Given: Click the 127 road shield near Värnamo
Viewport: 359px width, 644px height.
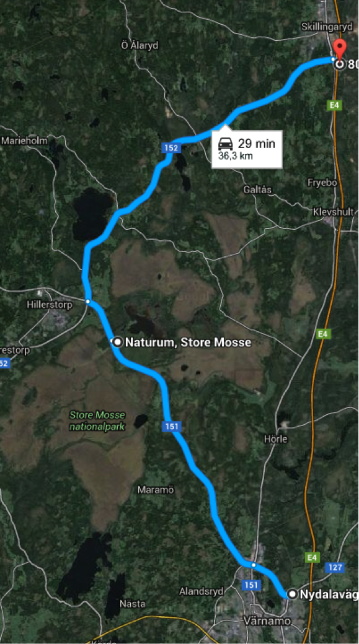Looking at the screenshot, I should point(334,568).
